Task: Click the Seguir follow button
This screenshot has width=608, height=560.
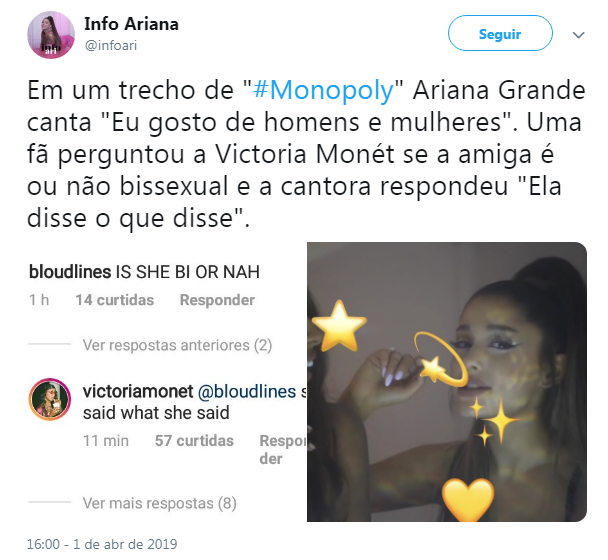Action: coord(500,33)
